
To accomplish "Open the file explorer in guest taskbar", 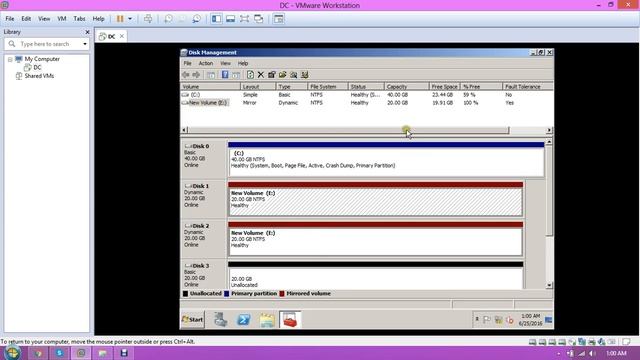I will 267,320.
